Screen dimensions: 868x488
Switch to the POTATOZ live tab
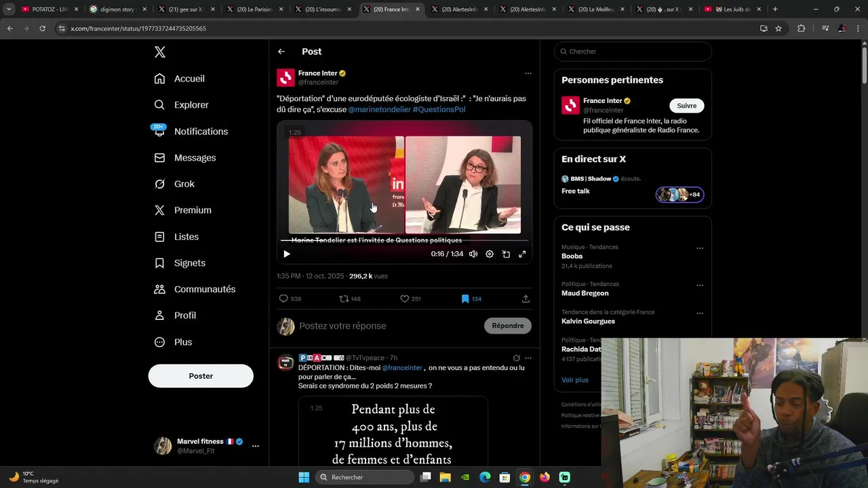(x=49, y=9)
